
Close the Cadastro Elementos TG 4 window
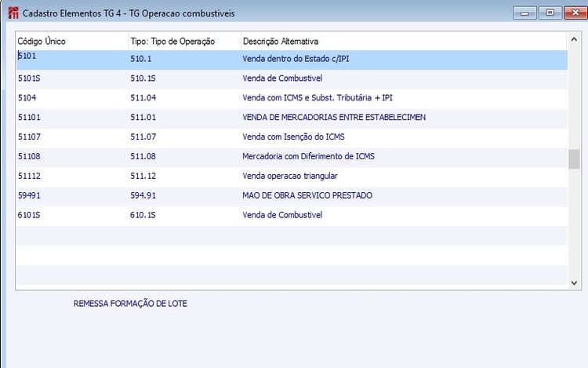coord(575,13)
